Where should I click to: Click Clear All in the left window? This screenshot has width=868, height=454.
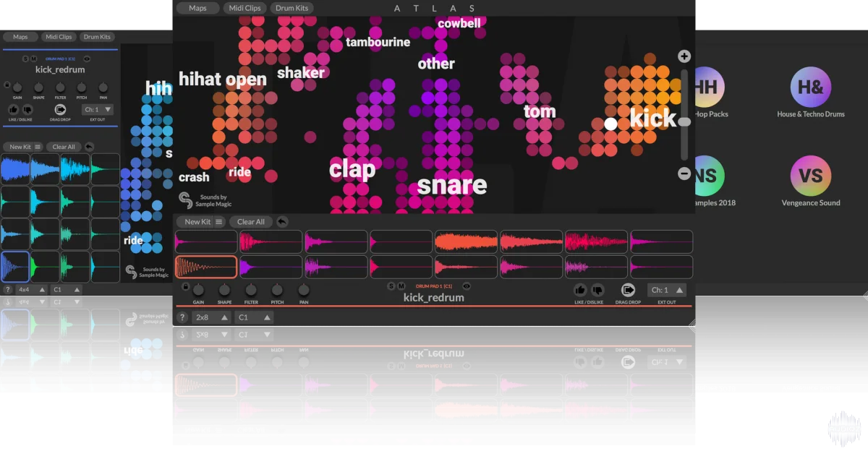click(x=64, y=147)
